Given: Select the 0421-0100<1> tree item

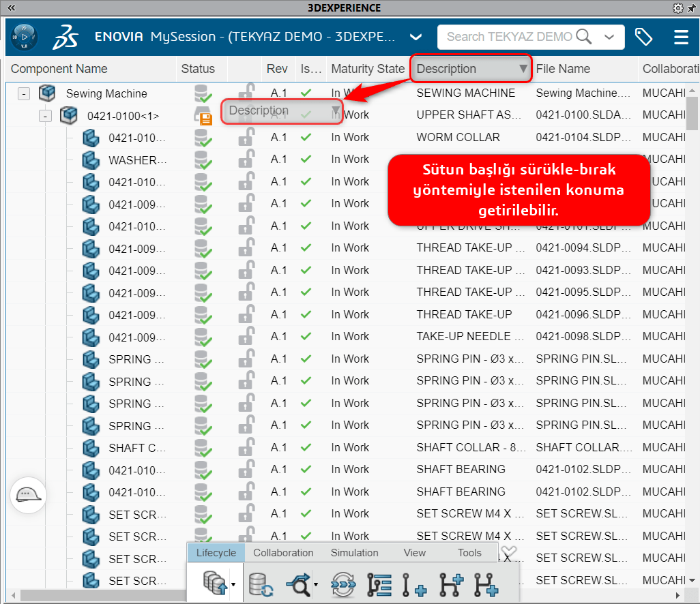Looking at the screenshot, I should point(123,116).
